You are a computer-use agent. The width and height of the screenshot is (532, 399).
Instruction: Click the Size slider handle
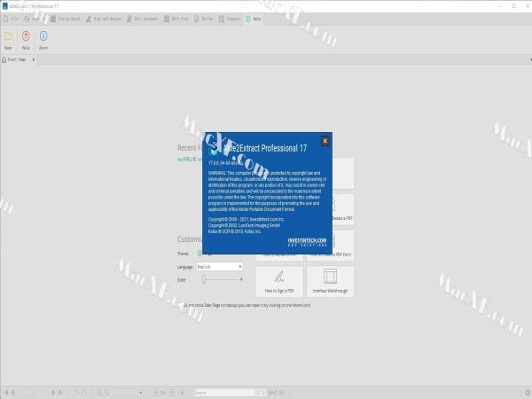204,279
